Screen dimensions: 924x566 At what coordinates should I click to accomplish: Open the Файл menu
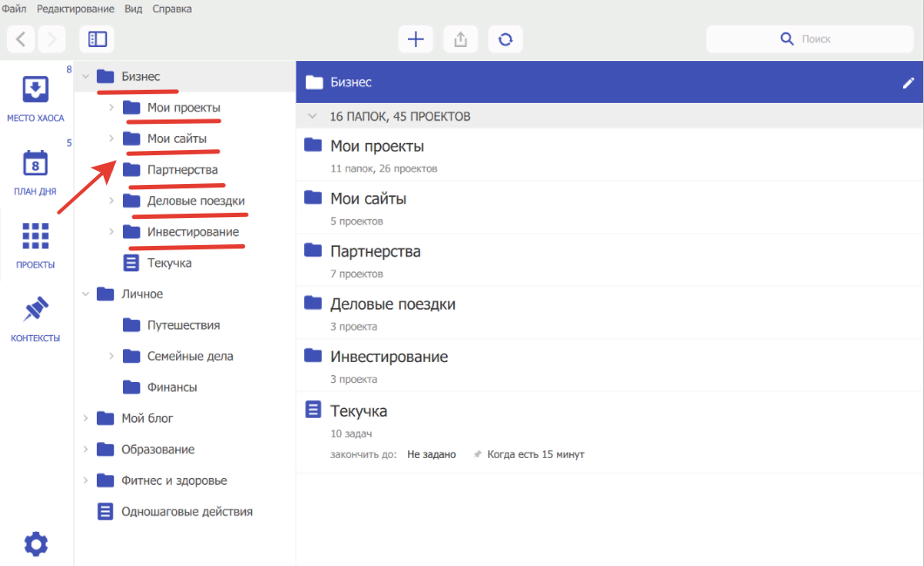coord(14,9)
